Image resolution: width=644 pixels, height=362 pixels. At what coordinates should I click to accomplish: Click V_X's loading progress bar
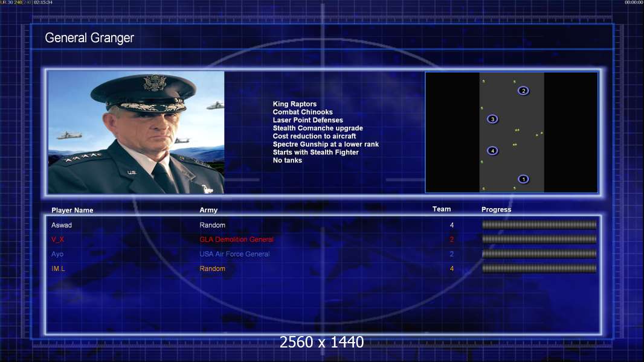(539, 240)
